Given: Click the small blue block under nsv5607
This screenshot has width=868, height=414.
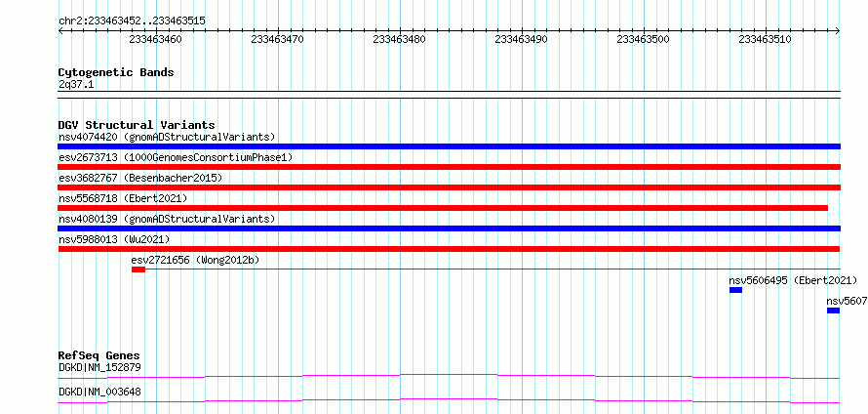Looking at the screenshot, I should (834, 310).
